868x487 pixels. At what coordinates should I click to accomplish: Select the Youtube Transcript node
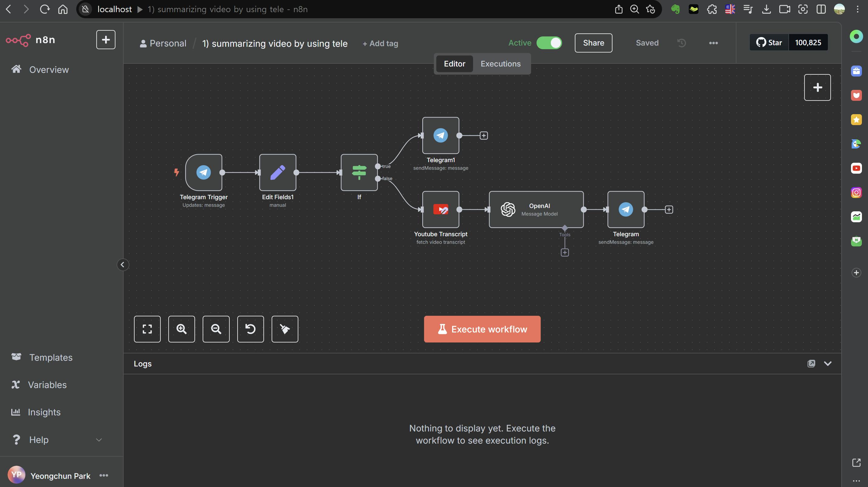point(441,209)
